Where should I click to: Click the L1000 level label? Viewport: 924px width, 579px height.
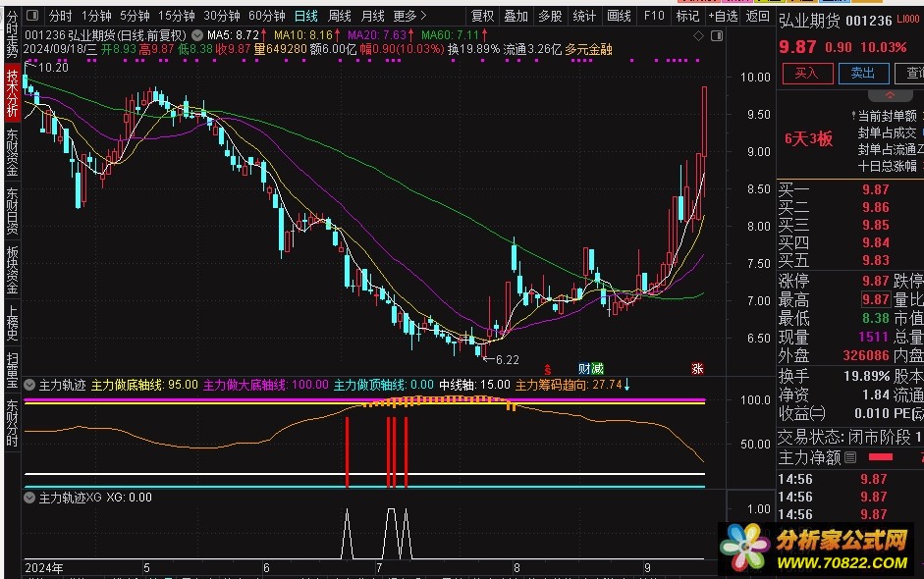coord(907,19)
